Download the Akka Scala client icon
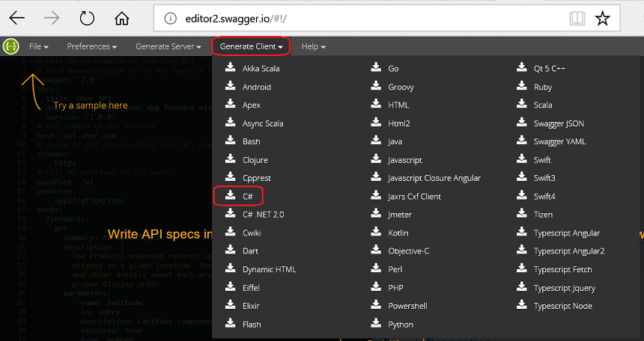 [230, 67]
